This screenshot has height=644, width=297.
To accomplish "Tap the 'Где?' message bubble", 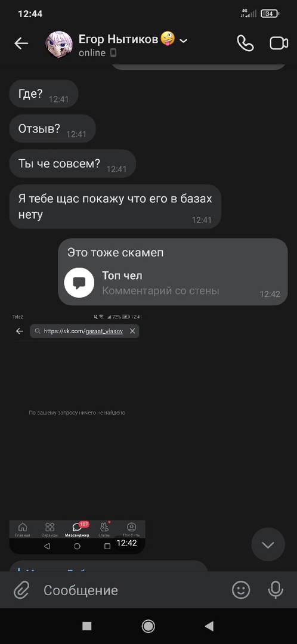I will tap(44, 94).
